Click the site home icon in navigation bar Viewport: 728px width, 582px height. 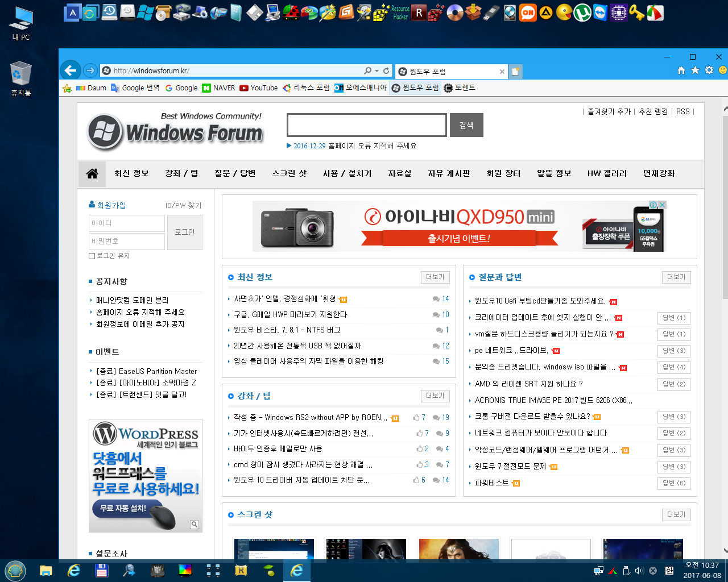coord(92,173)
